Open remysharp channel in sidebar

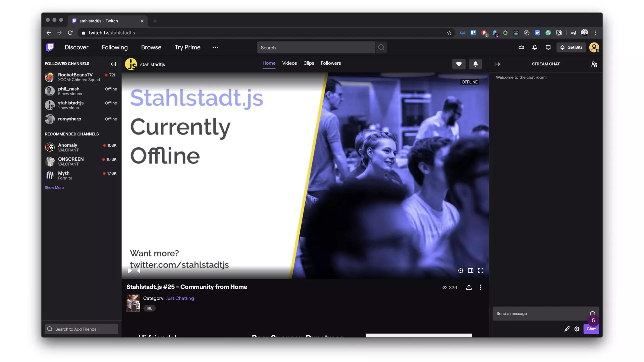point(81,119)
